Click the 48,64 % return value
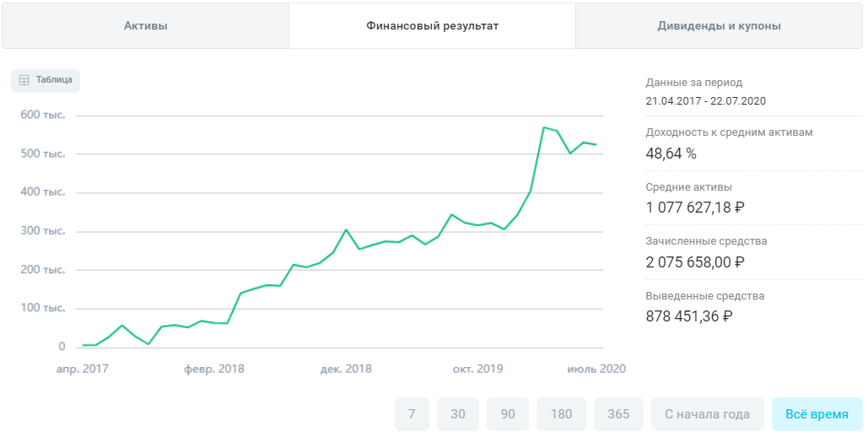This screenshot has width=868, height=437. pyautogui.click(x=671, y=154)
